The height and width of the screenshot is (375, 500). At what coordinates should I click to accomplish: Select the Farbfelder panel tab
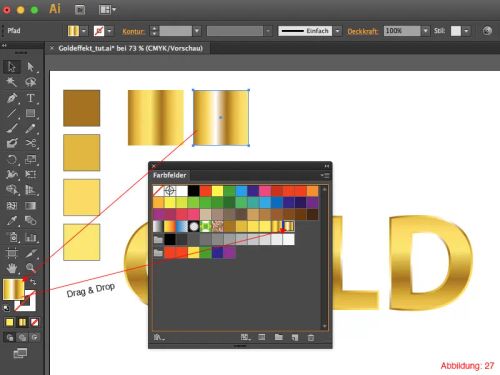[x=169, y=175]
